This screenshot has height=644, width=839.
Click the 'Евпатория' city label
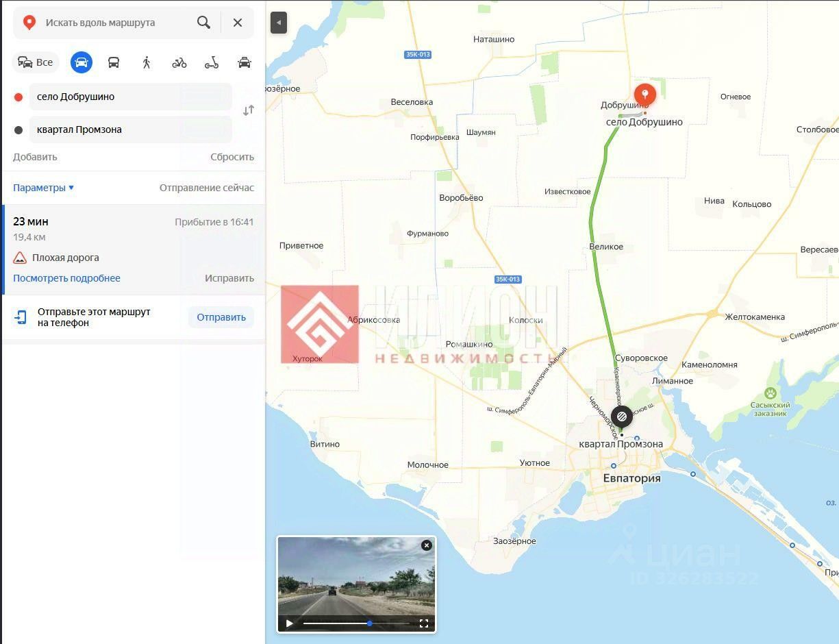tap(631, 478)
